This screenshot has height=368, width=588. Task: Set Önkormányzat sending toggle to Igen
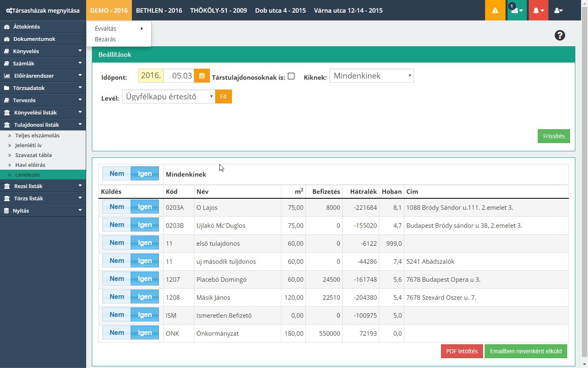[145, 333]
